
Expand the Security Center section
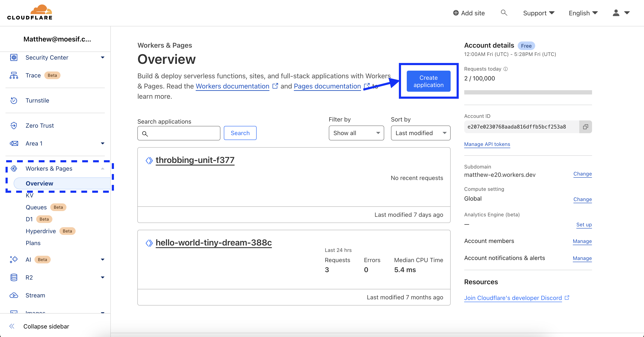pos(102,57)
